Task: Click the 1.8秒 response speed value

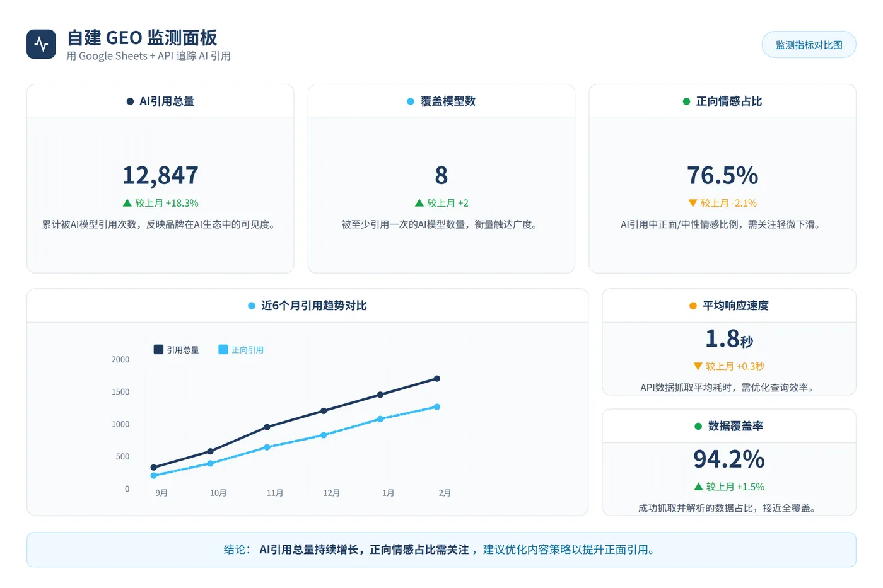Action: click(x=729, y=338)
